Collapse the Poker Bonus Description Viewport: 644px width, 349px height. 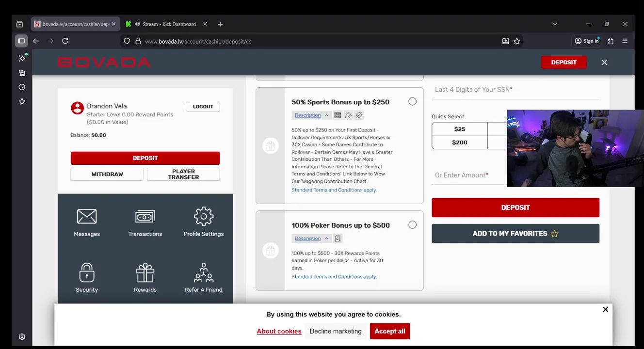point(311,238)
